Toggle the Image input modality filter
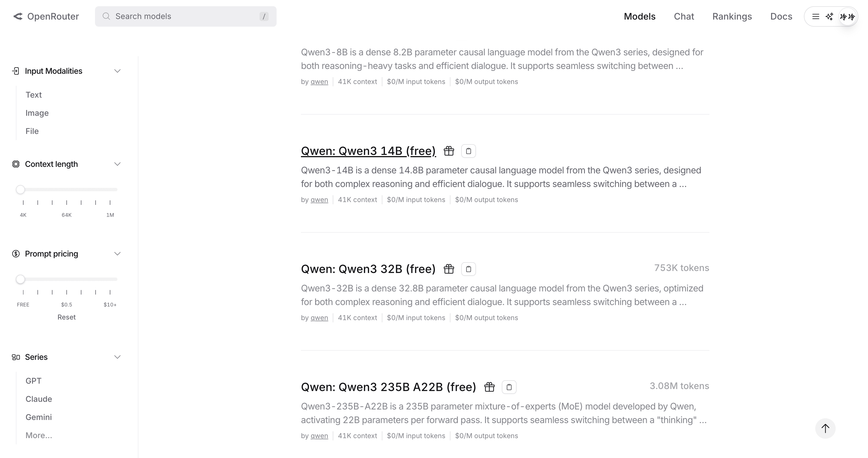The width and height of the screenshot is (868, 458). pyautogui.click(x=37, y=113)
